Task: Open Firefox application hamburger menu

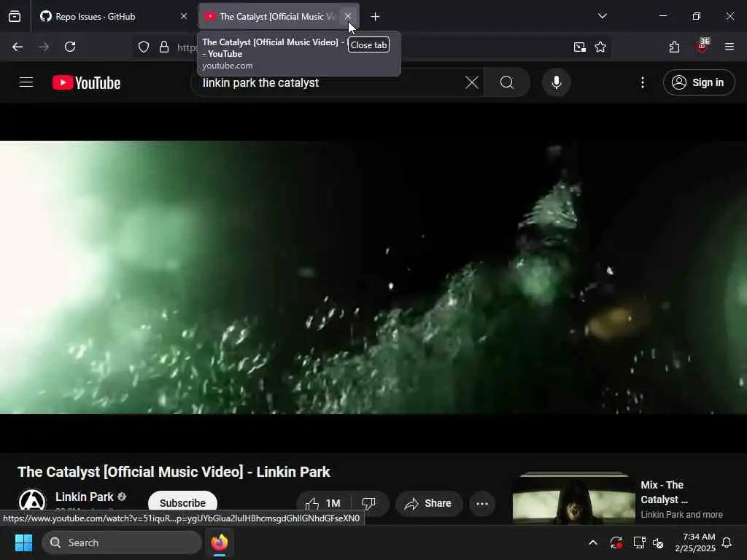Action: pyautogui.click(x=729, y=47)
